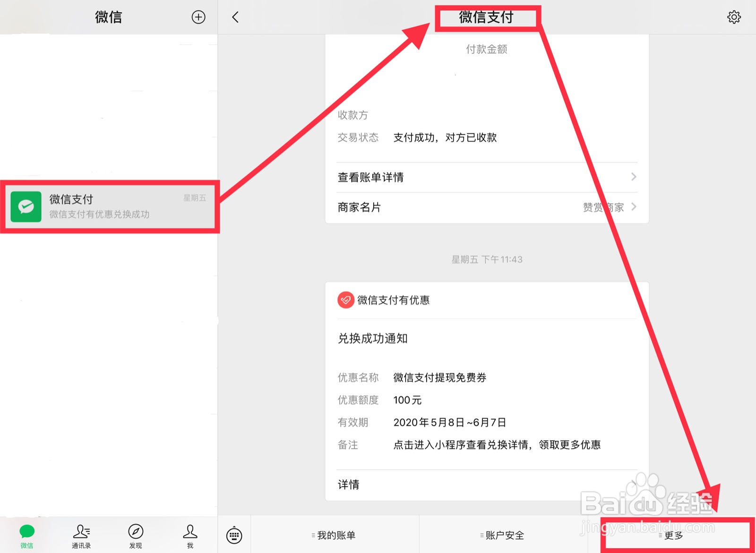Switch to the 发现 discover tab

click(x=136, y=536)
